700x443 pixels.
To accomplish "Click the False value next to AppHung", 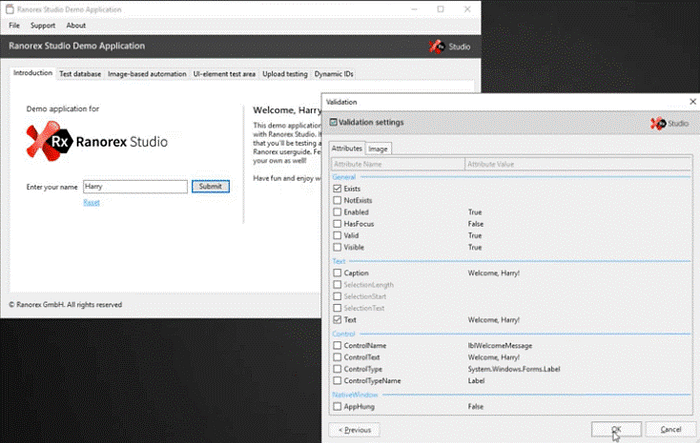I will pyautogui.click(x=475, y=406).
